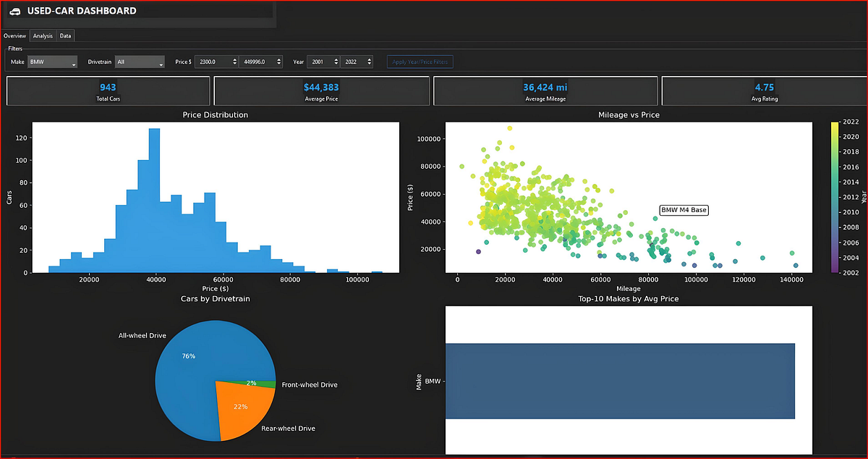Screen dimensions: 868x459
Task: Open the Data tab
Action: pyautogui.click(x=65, y=35)
